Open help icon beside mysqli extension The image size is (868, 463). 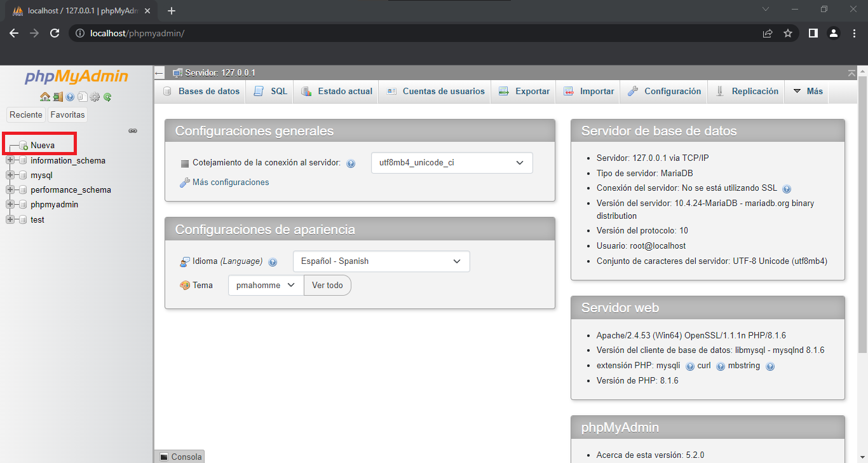(x=690, y=366)
